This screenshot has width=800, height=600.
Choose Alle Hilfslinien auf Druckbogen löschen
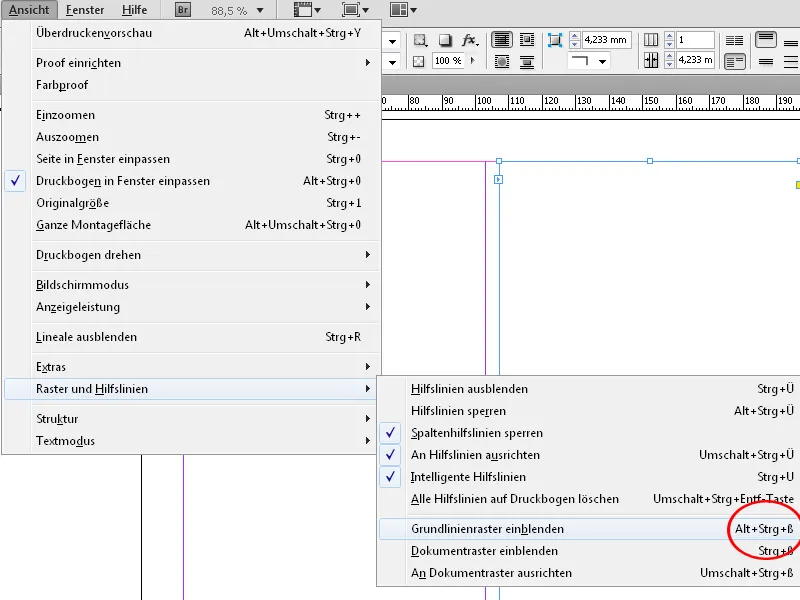(587, 498)
